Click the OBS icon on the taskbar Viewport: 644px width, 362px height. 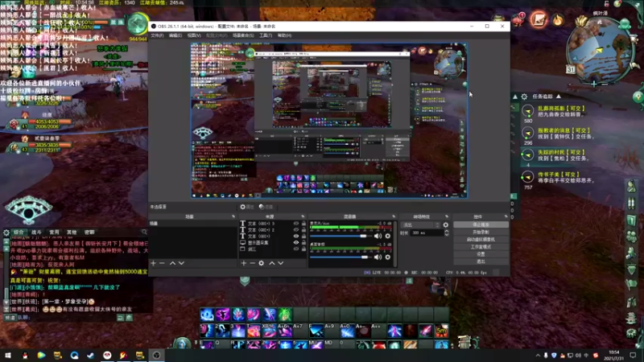156,356
